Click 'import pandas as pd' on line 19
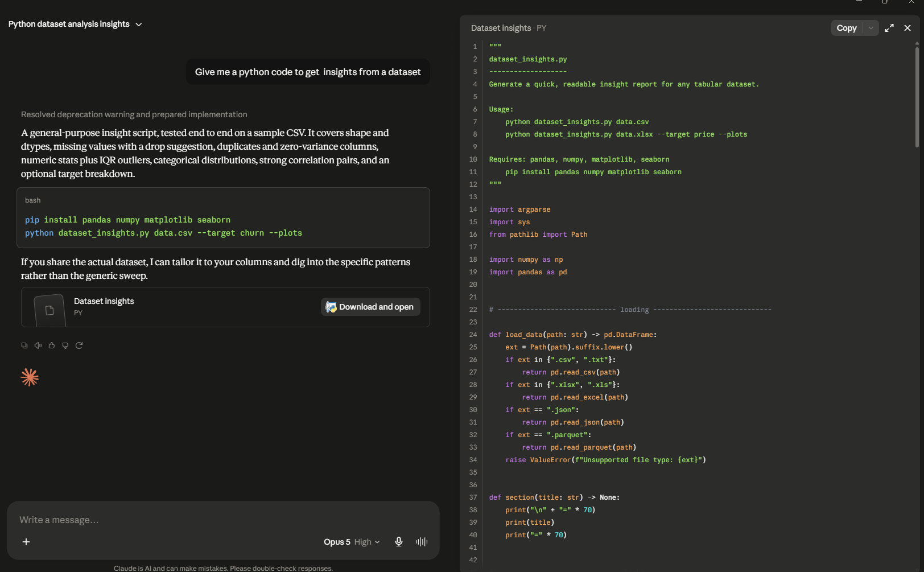 528,272
